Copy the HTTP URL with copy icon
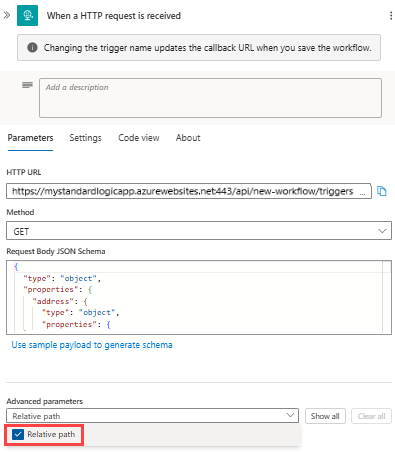395x452 pixels. 382,191
